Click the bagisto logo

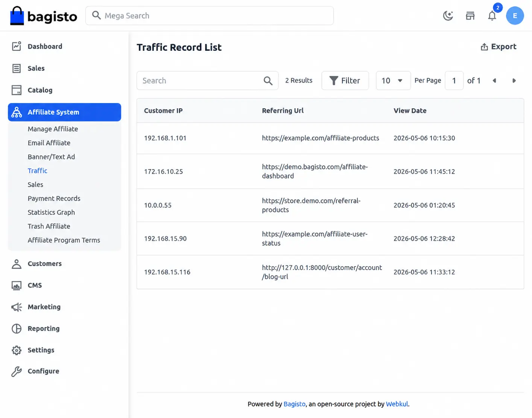click(x=43, y=16)
